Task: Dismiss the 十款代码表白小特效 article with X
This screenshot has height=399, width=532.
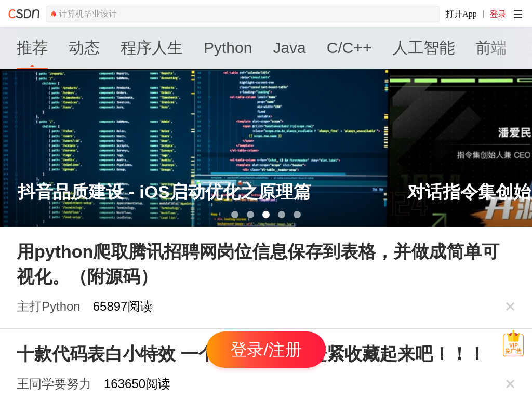Action: [510, 384]
